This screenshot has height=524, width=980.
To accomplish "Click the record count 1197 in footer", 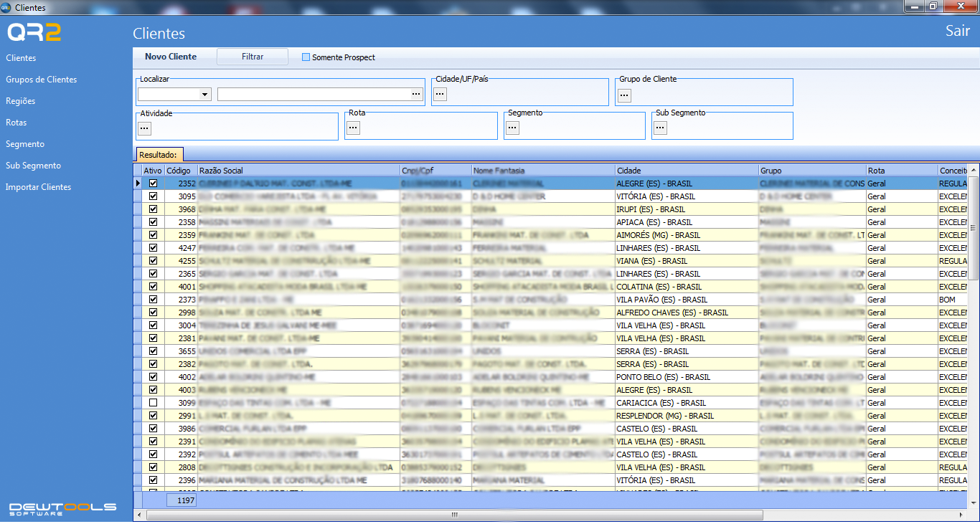I will [x=181, y=500].
